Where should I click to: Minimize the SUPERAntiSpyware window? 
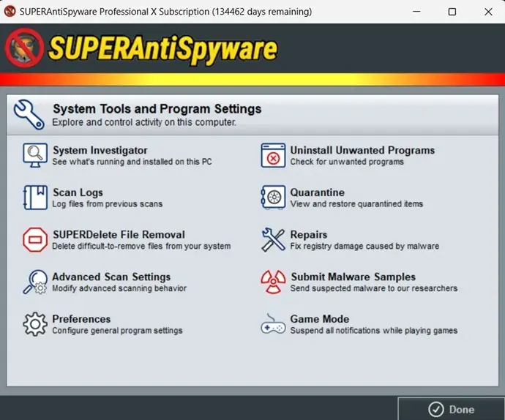coord(416,12)
